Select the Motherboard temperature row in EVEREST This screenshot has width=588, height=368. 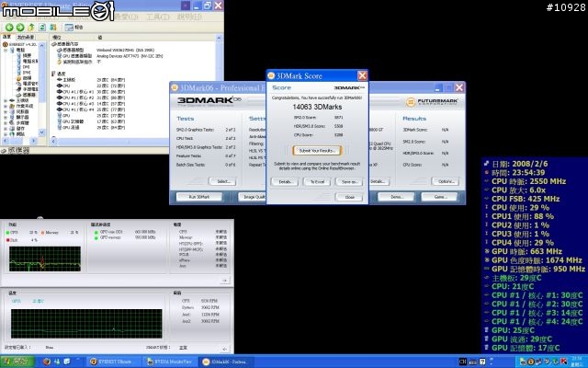[91, 80]
